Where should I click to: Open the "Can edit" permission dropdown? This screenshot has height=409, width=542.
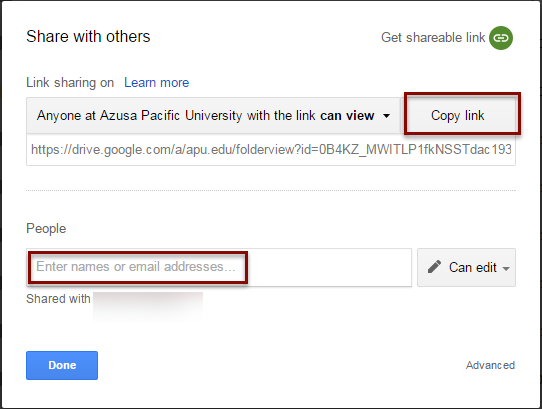click(466, 267)
